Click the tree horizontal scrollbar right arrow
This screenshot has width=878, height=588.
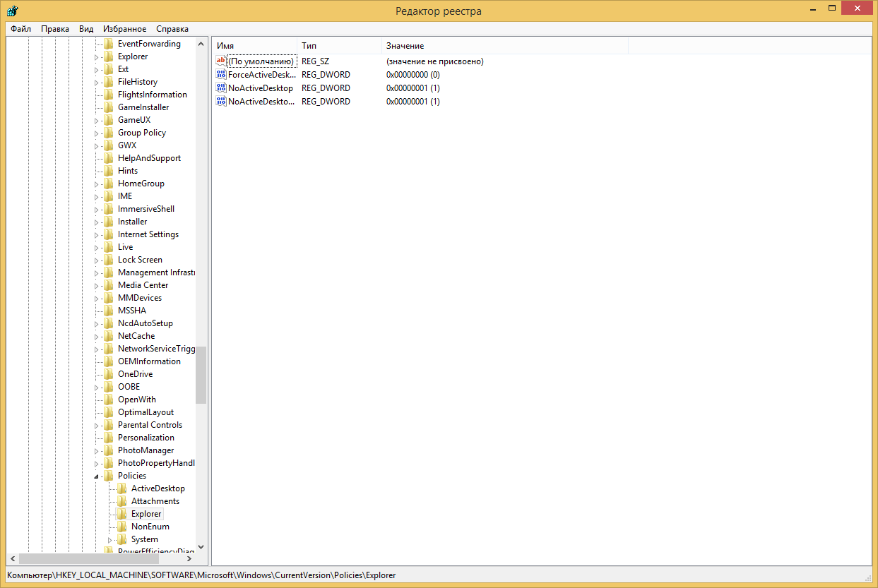tap(189, 558)
